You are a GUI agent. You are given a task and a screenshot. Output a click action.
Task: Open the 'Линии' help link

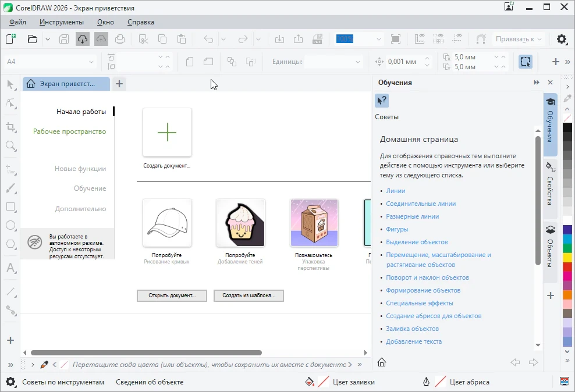click(395, 191)
